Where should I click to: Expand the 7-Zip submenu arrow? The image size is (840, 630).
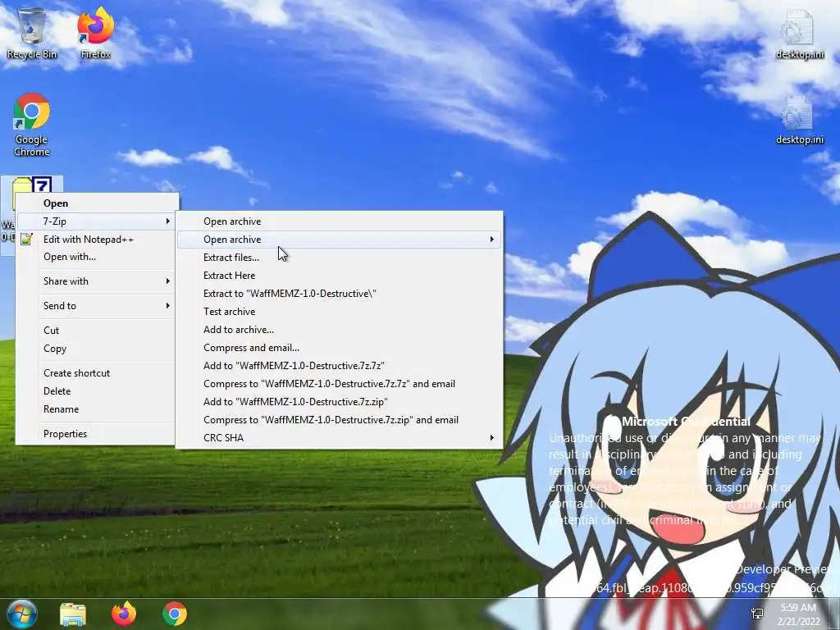coord(167,221)
